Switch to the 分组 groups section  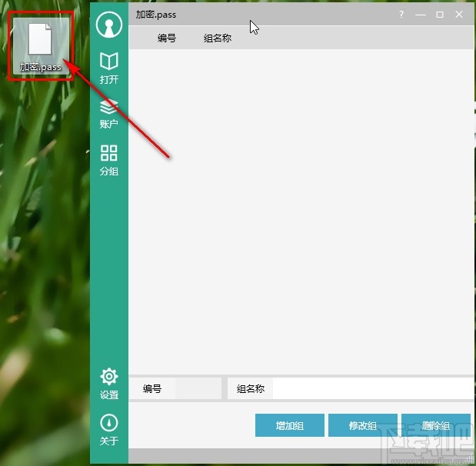[109, 160]
